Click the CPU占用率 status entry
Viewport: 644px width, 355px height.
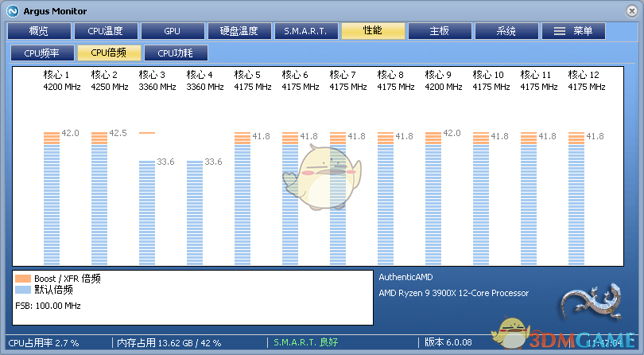[x=44, y=342]
